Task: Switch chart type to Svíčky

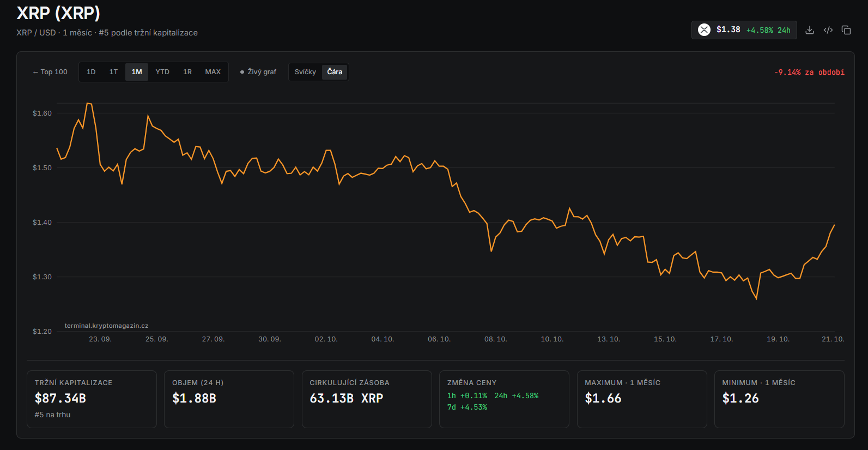Action: (305, 72)
